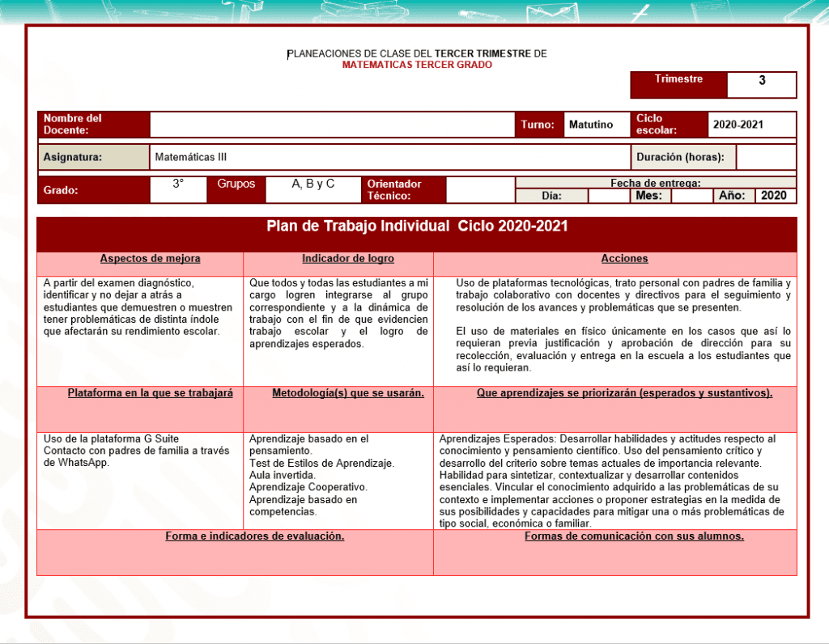Click the Turno label

point(538,125)
